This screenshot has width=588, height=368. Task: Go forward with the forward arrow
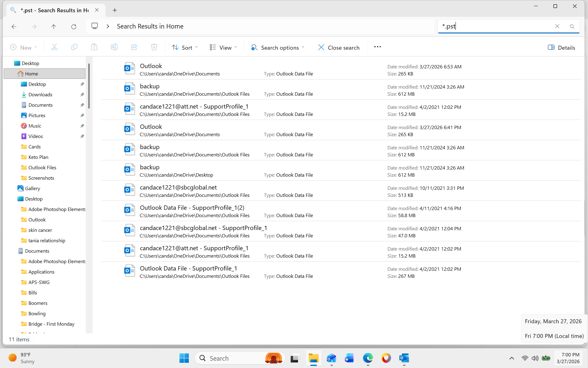click(34, 27)
